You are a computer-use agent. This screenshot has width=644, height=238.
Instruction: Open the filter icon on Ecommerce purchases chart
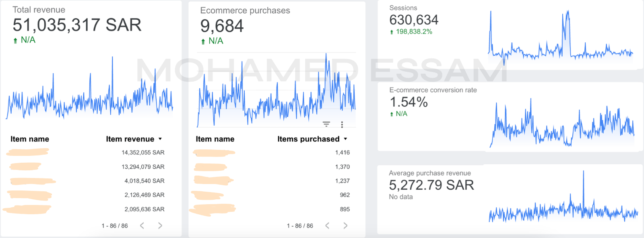pos(326,124)
